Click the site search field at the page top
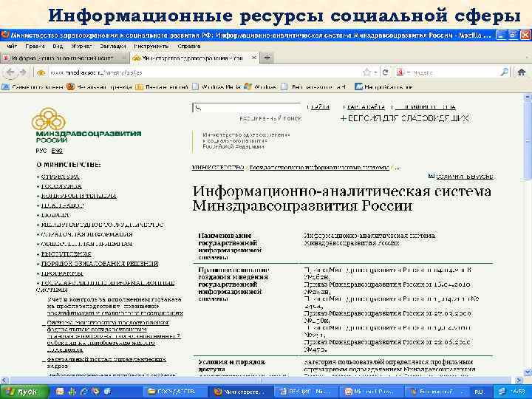Viewport: 532px width, 399px height. pyautogui.click(x=247, y=108)
